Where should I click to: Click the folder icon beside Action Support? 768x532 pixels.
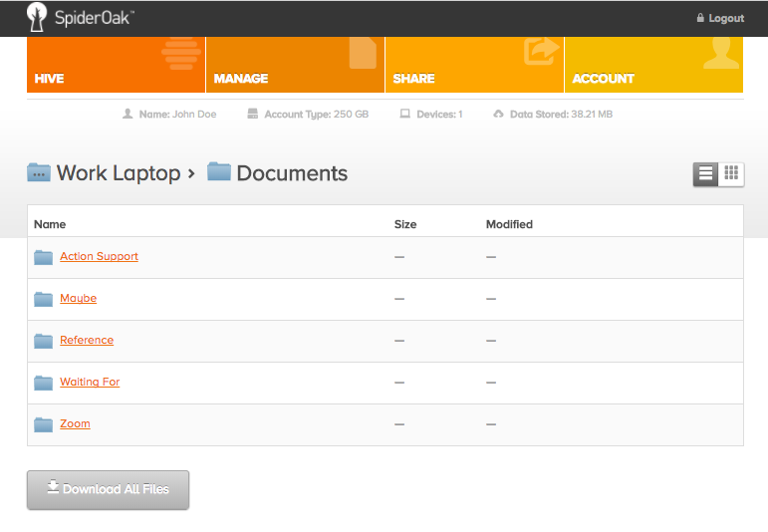[43, 257]
